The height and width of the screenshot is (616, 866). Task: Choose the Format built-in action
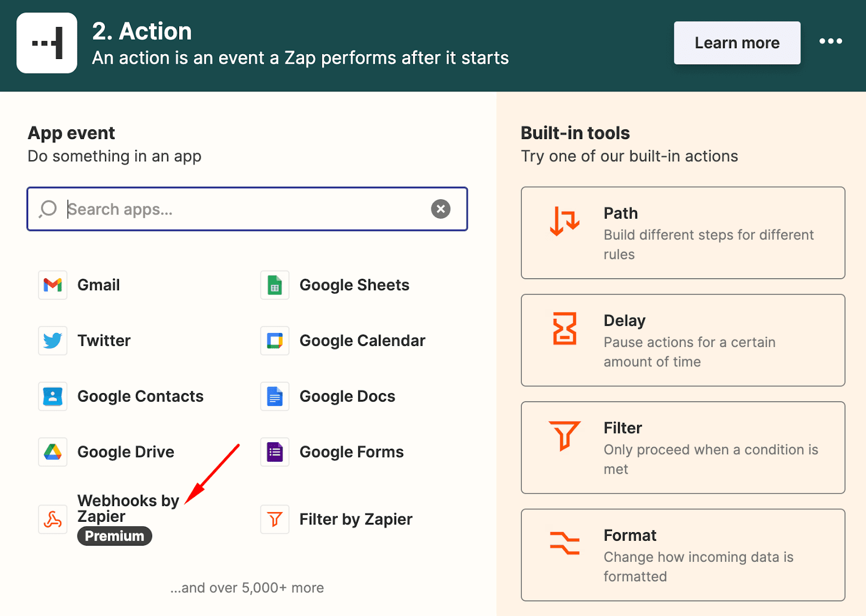tap(683, 554)
